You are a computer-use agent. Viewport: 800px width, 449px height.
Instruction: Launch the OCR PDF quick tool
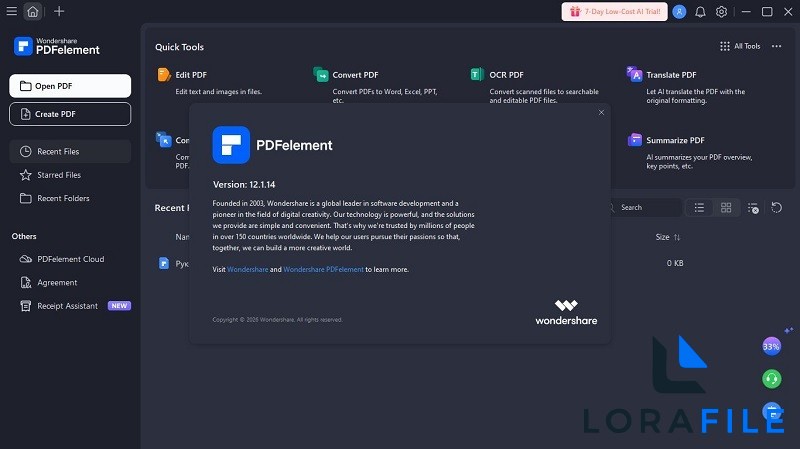point(535,85)
